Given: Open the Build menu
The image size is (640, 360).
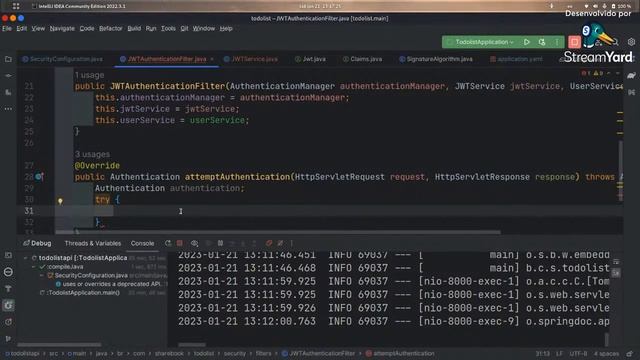Looking at the screenshot, I should click(x=134, y=29).
